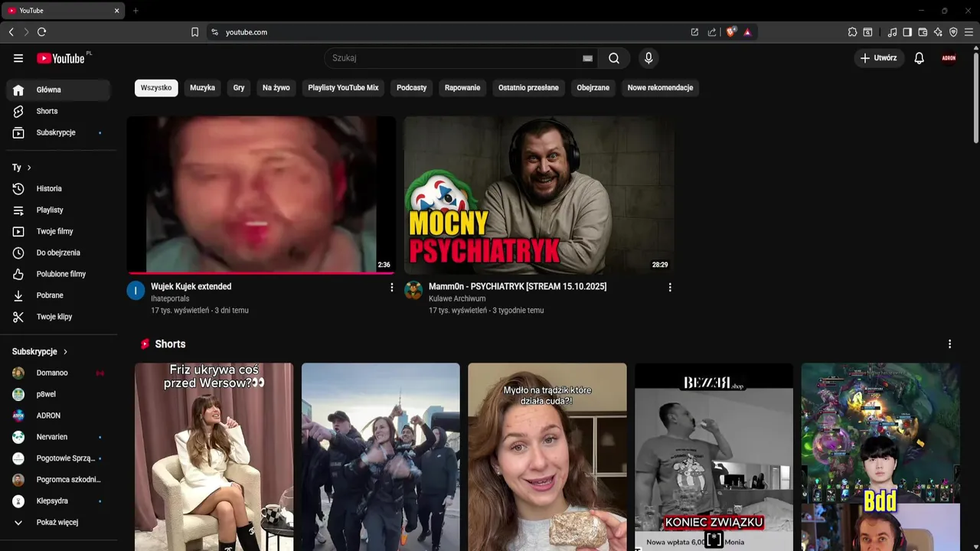
Task: Open the Domanoo subscription channel
Action: pos(58,373)
